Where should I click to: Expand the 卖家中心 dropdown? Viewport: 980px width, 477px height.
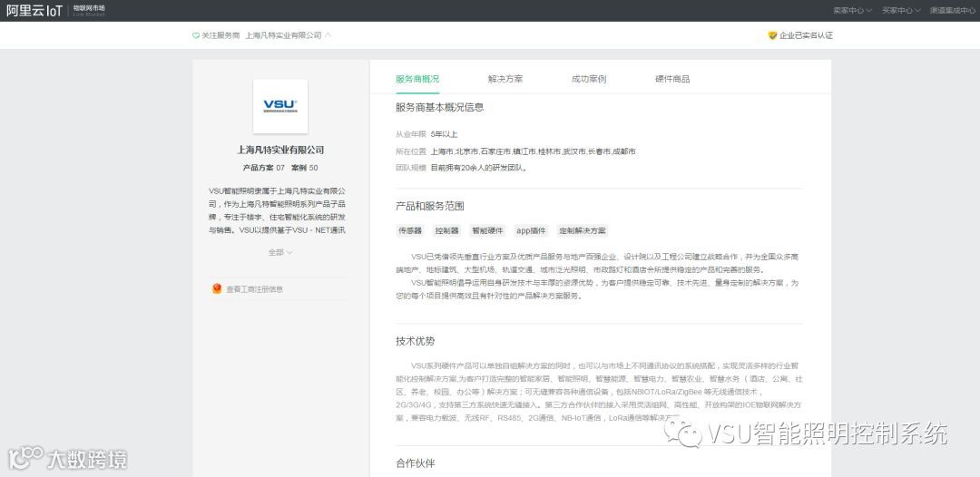(852, 11)
